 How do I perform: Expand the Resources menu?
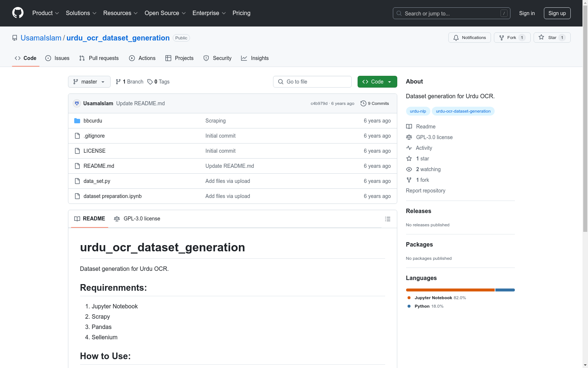tap(121, 13)
